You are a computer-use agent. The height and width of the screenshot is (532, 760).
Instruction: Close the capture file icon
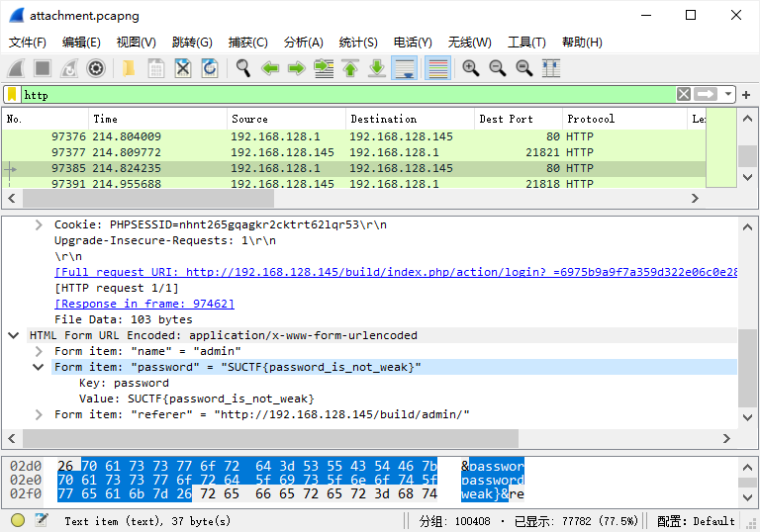pyautogui.click(x=183, y=68)
